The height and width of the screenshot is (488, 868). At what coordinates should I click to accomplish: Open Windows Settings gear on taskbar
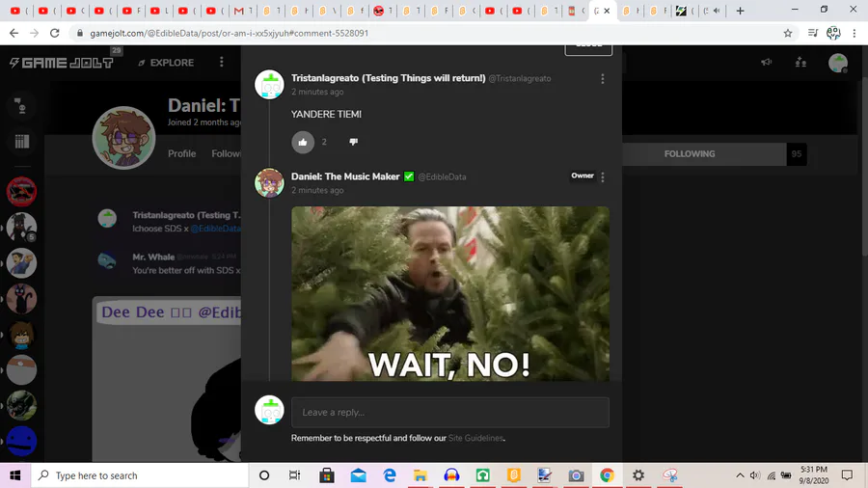638,475
